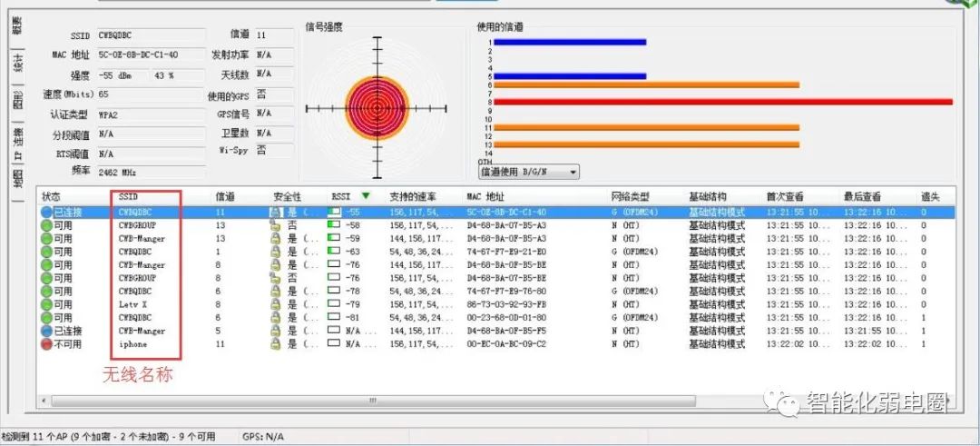Click the red unavailable status icon for iphone
Image resolution: width=980 pixels, height=446 pixels.
pyautogui.click(x=47, y=344)
